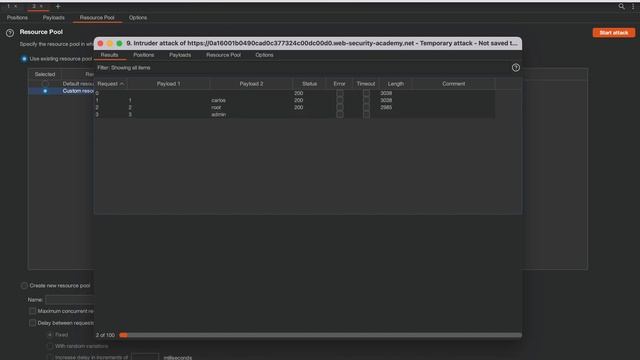Sort results by Comment column
This screenshot has width=640, height=360.
(x=453, y=84)
